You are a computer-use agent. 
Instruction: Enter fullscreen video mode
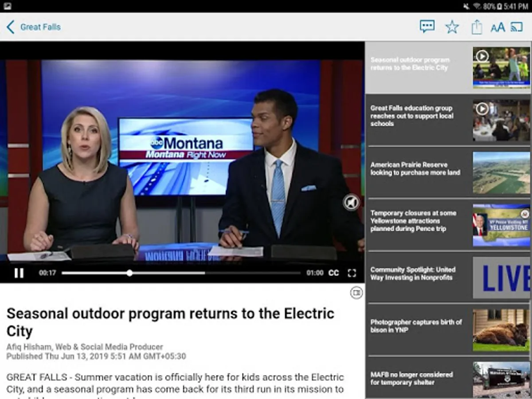coord(352,273)
